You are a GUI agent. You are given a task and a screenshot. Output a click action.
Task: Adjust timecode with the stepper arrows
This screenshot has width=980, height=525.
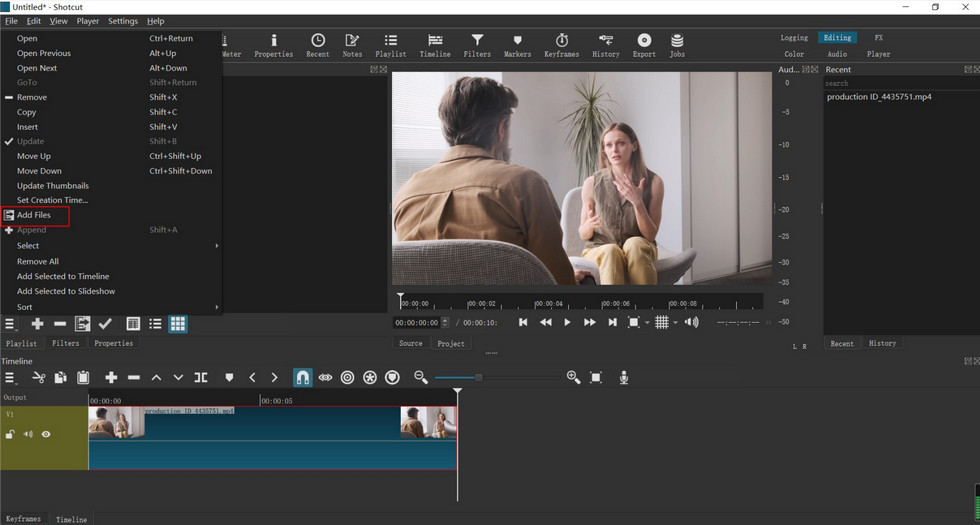(x=445, y=322)
